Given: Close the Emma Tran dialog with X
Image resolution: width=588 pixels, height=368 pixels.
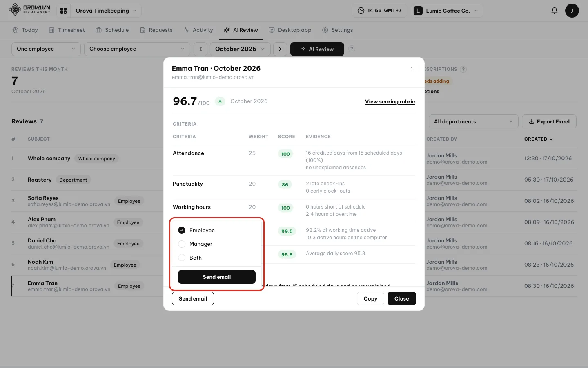Looking at the screenshot, I should (412, 69).
